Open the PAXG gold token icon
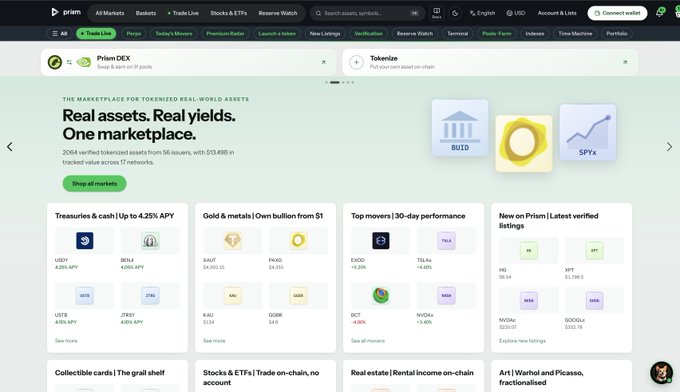 tap(298, 241)
